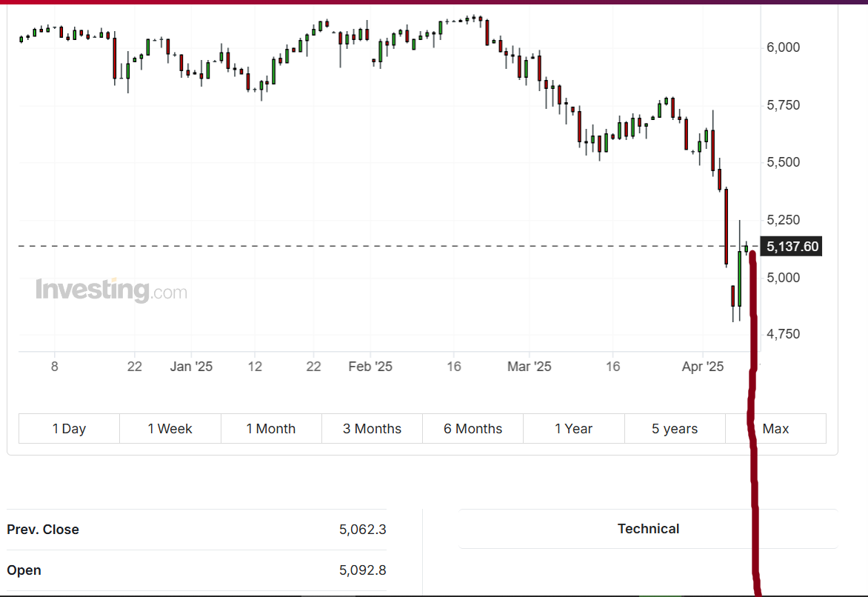Choose the 1 Year chart range
Viewport: 868px width, 597px height.
[x=573, y=429]
